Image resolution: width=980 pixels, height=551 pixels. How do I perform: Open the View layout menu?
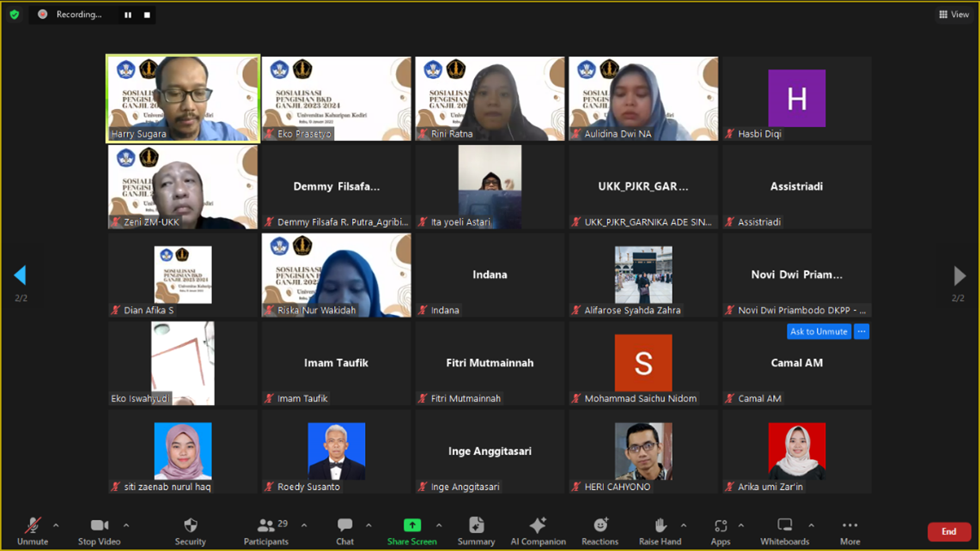pos(953,15)
